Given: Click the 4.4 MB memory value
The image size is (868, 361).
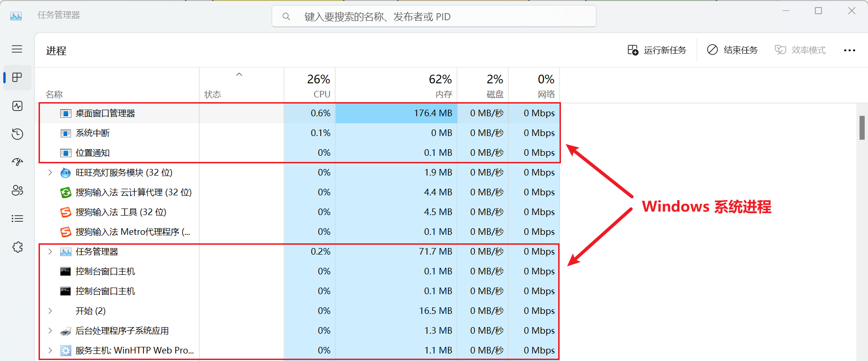Looking at the screenshot, I should pos(438,193).
